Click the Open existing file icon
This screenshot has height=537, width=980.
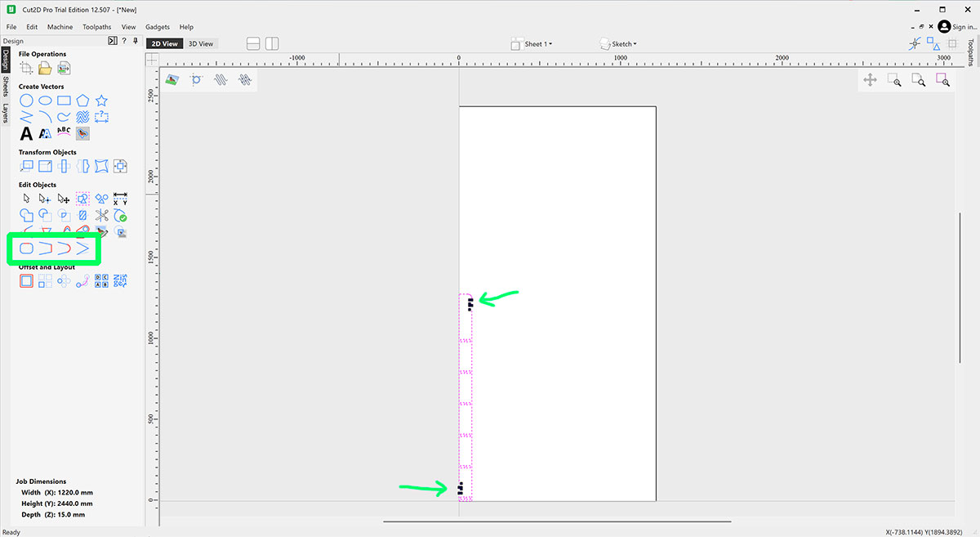tap(45, 68)
